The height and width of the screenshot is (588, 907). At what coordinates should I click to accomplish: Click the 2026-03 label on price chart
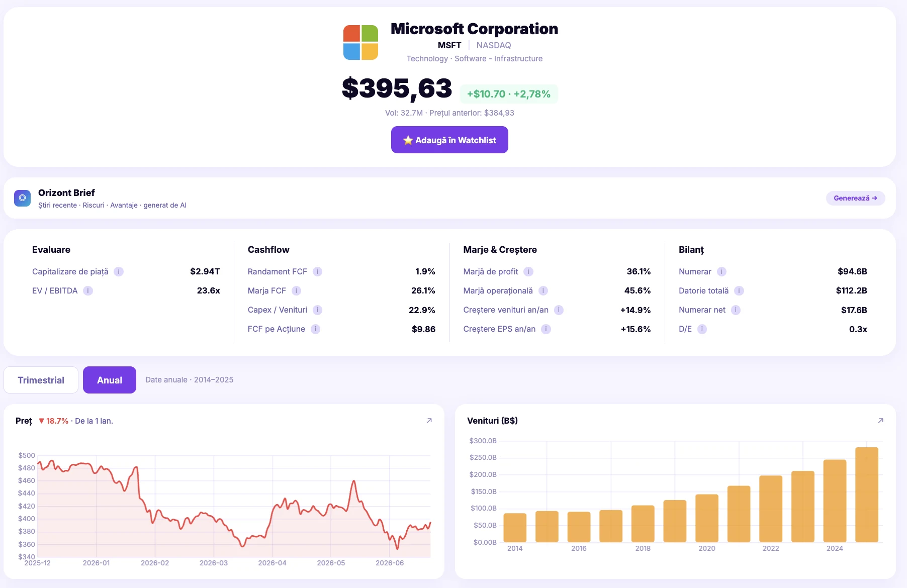click(214, 563)
